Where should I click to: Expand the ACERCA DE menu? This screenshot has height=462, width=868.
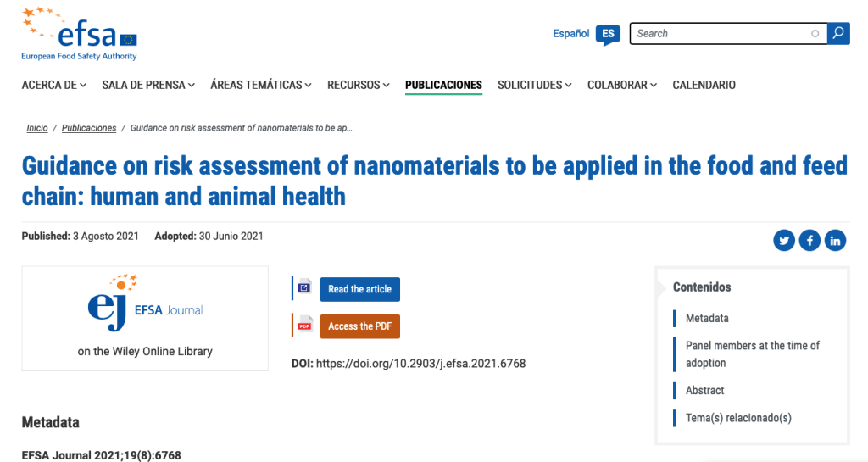point(53,85)
